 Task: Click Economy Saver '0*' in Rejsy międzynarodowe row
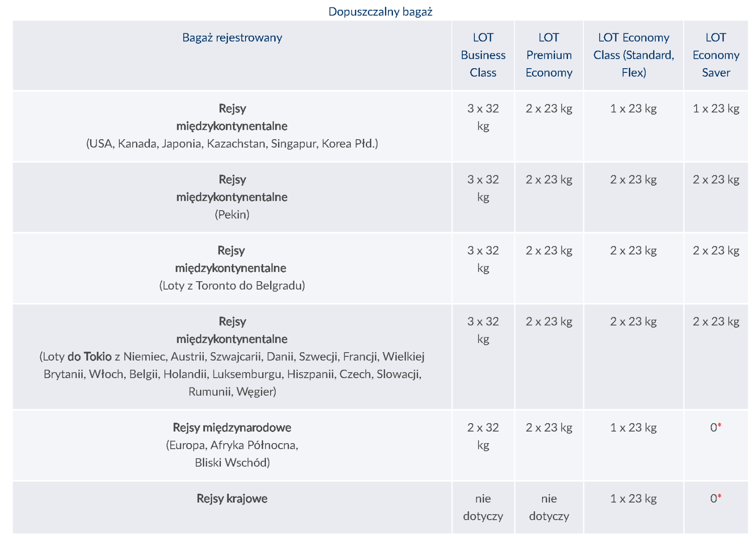click(716, 427)
